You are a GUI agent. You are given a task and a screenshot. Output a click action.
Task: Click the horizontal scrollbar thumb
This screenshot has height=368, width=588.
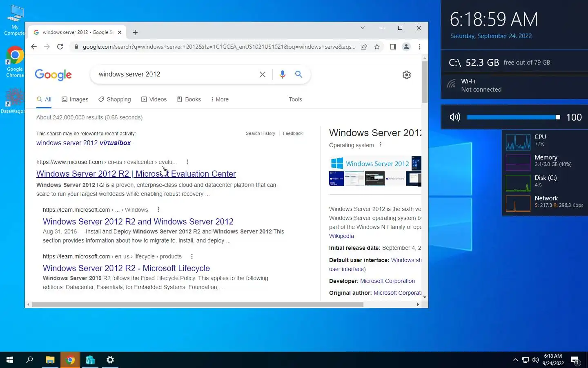click(197, 304)
